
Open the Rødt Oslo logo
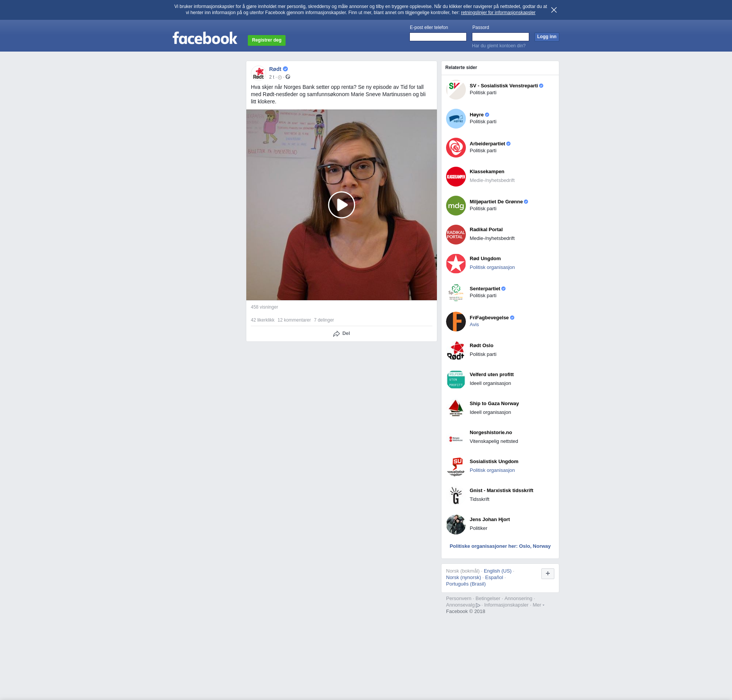pos(456,351)
